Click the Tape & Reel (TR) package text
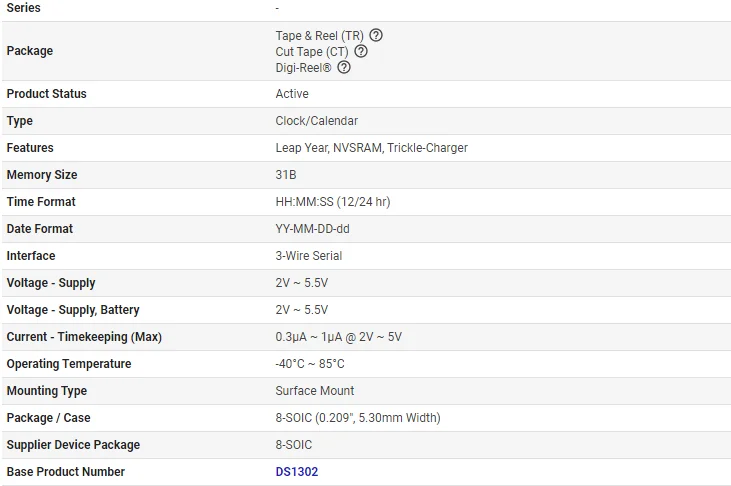 tap(320, 35)
